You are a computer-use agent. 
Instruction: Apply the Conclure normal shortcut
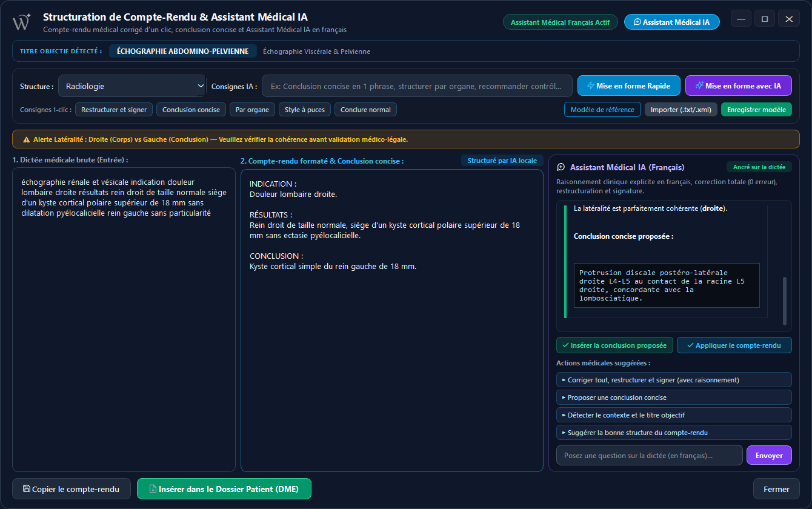[366, 110]
